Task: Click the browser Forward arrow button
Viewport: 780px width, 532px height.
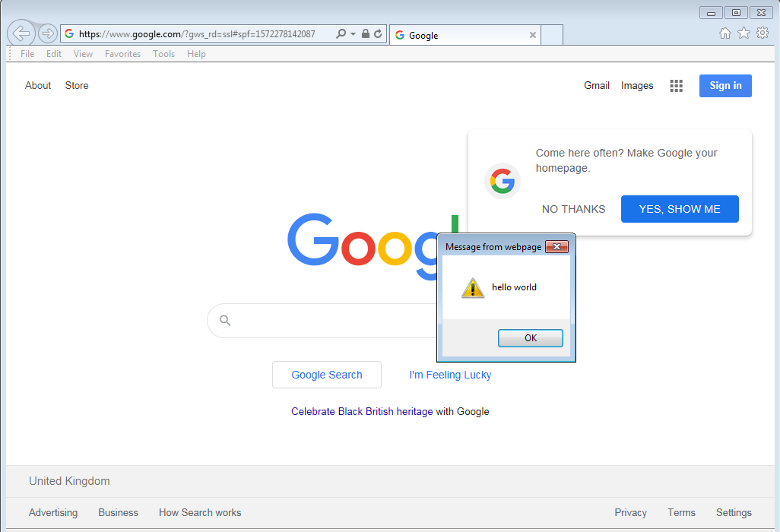Action: tap(48, 33)
